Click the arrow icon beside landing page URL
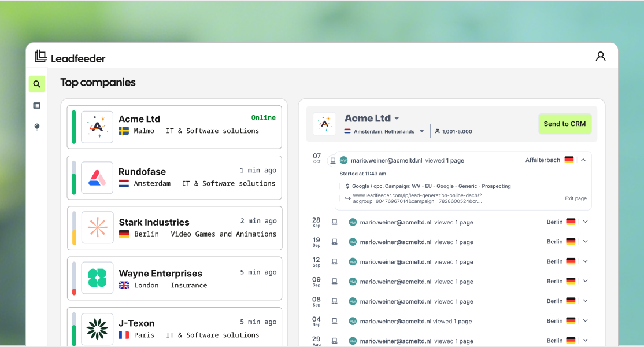 click(x=347, y=198)
